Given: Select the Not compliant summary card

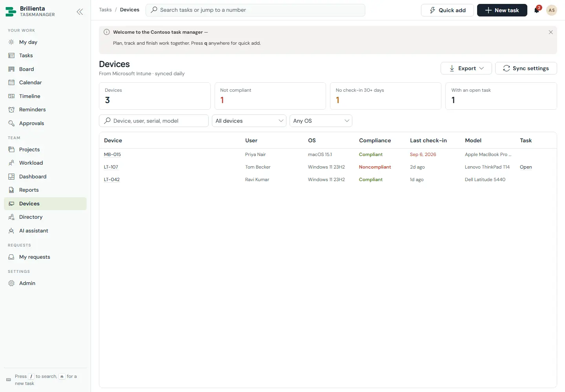Looking at the screenshot, I should tap(270, 96).
